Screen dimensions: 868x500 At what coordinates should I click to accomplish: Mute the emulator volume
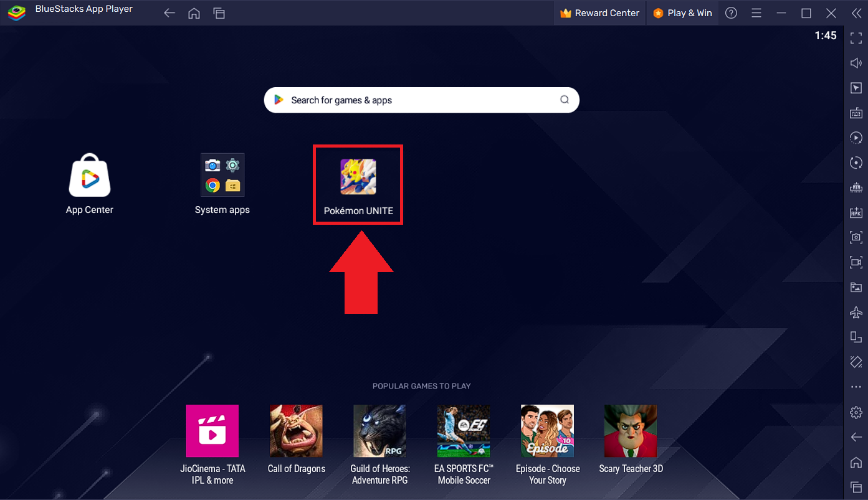856,63
